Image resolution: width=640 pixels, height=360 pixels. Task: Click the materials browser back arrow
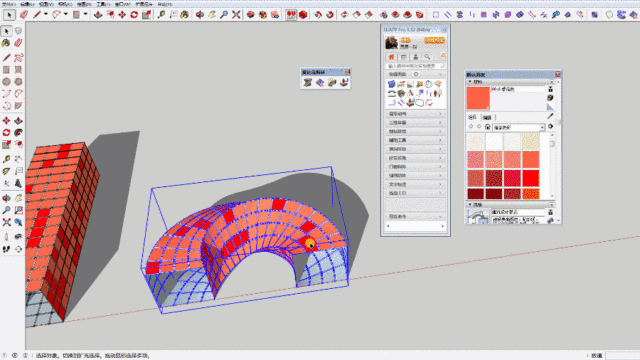click(x=471, y=127)
